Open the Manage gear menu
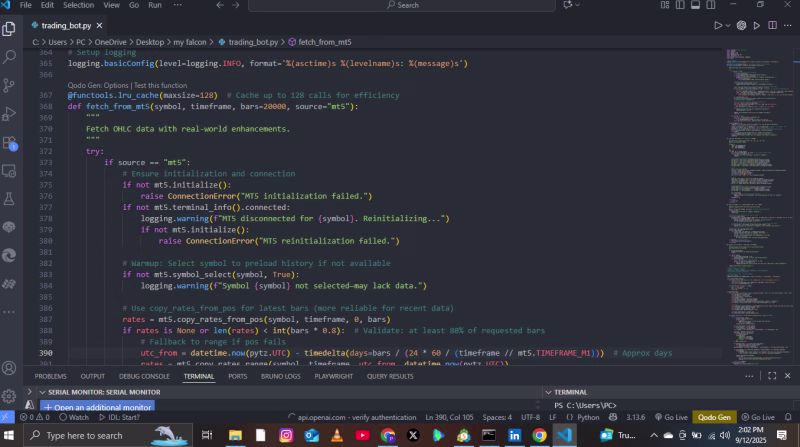The height and width of the screenshot is (447, 800). pos(9,395)
